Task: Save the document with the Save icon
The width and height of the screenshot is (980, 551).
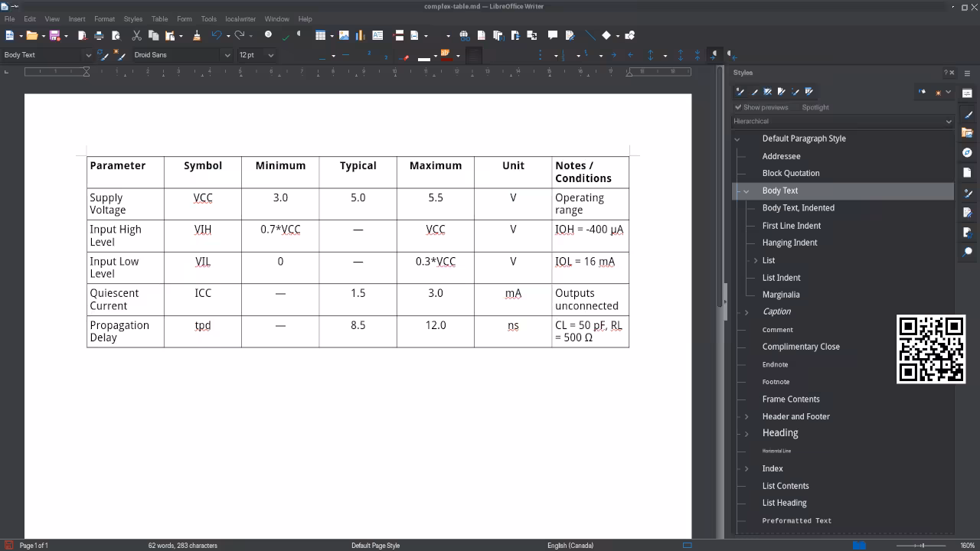Action: pos(54,35)
